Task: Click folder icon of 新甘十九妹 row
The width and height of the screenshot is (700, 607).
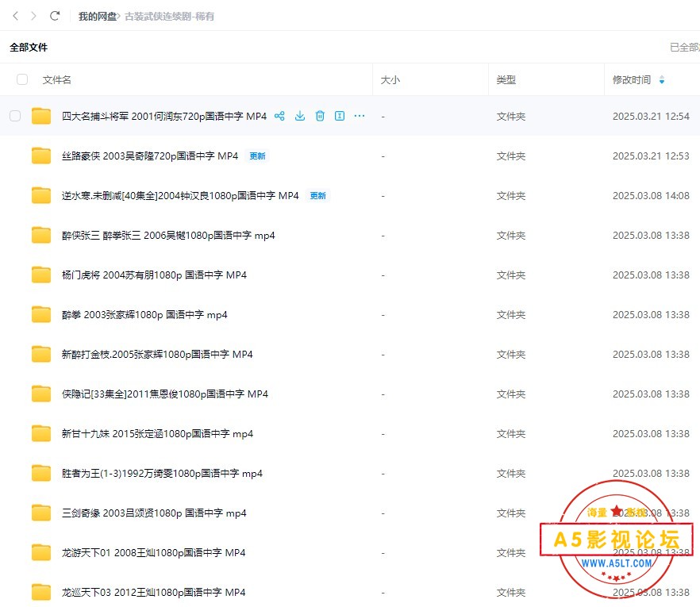Action: point(41,433)
